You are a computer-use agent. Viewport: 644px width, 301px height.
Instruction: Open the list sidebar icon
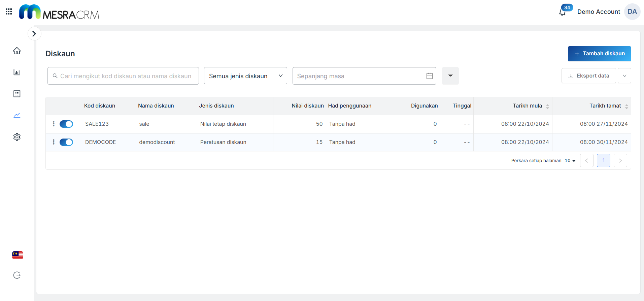(x=17, y=94)
